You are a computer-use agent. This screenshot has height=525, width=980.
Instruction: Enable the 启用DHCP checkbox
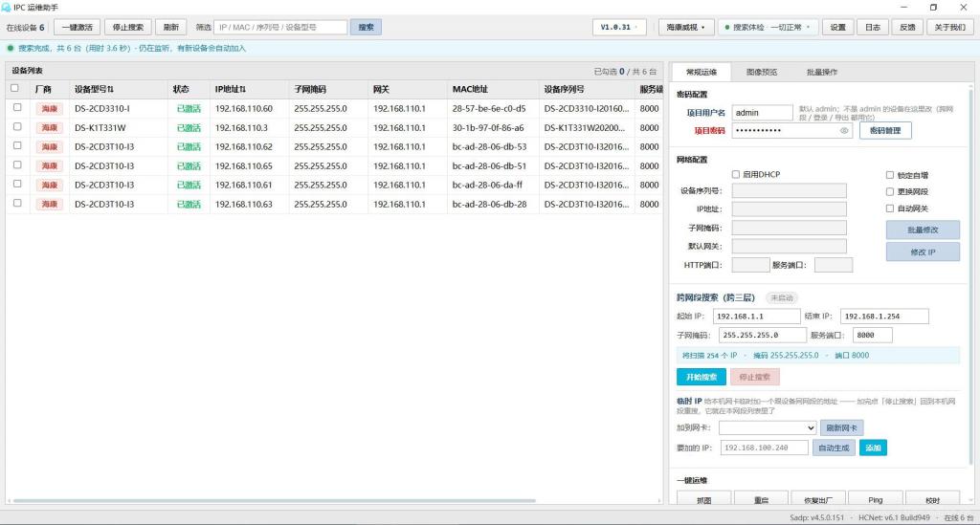point(736,175)
